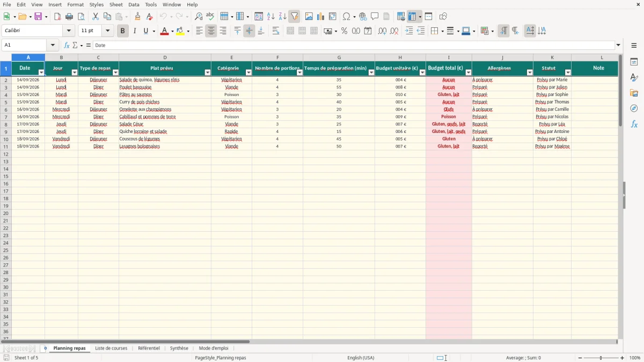This screenshot has width=644, height=362.
Task: Click the Select Function sigma button
Action: point(75,46)
